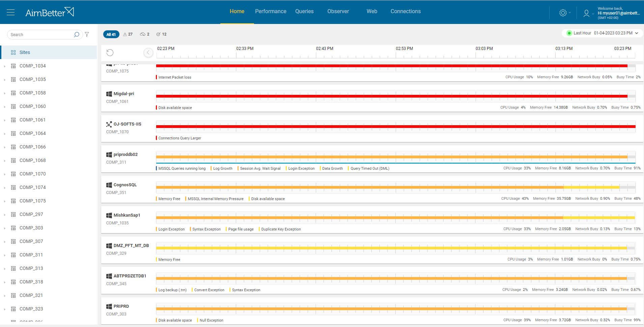Expand COMP_1064 tree node
This screenshot has height=327, width=644.
pyautogui.click(x=5, y=134)
